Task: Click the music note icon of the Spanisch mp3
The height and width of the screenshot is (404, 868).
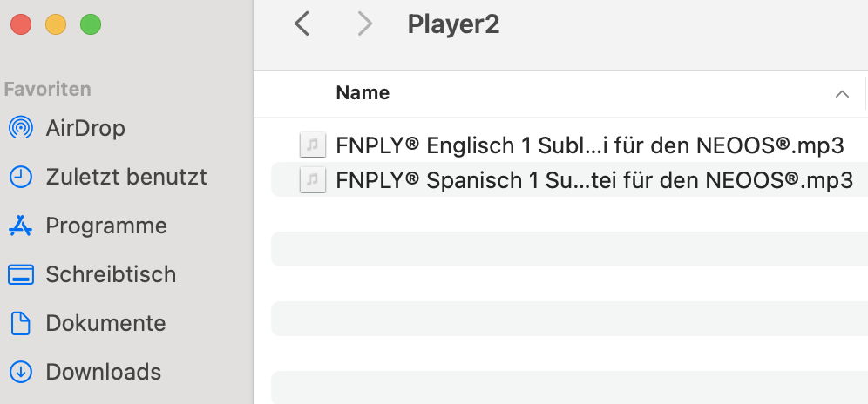Action: click(312, 180)
